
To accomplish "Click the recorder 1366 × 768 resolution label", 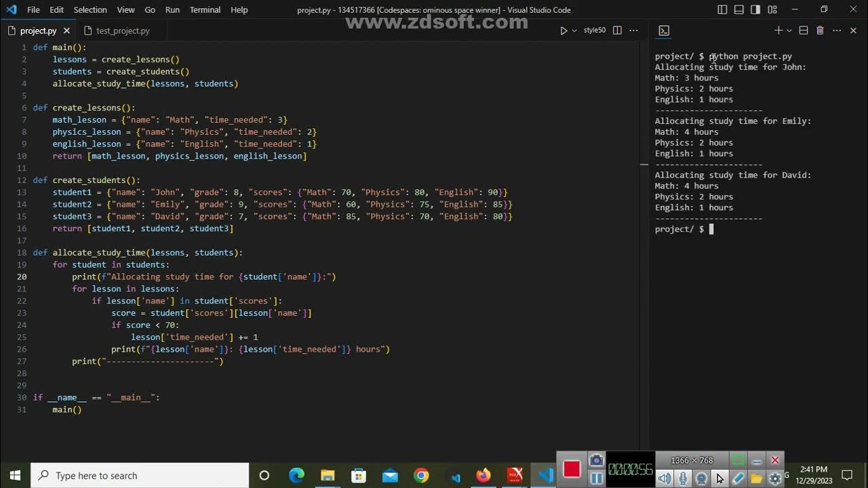I will [x=692, y=460].
